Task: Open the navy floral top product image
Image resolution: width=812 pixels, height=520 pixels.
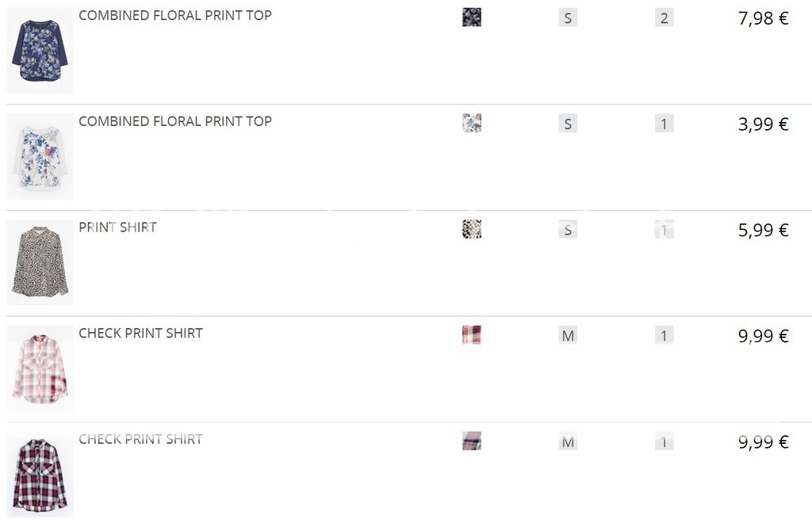Action: click(x=40, y=51)
